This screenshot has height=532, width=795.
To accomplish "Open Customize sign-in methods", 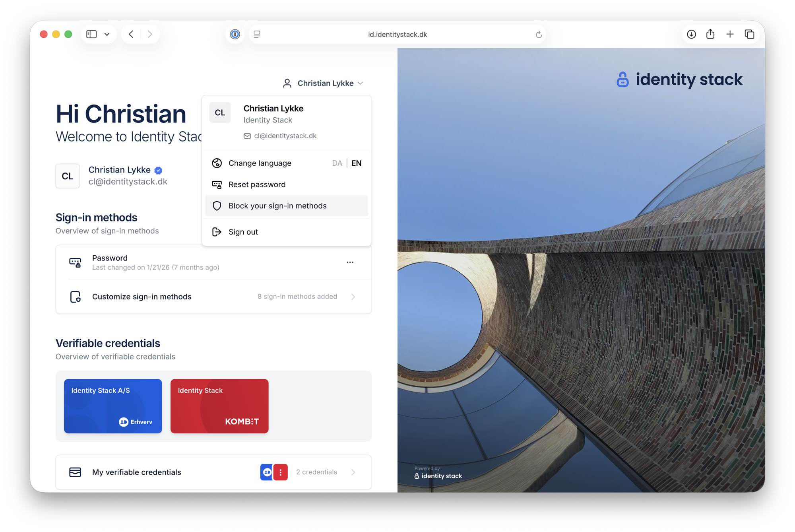I will (213, 297).
